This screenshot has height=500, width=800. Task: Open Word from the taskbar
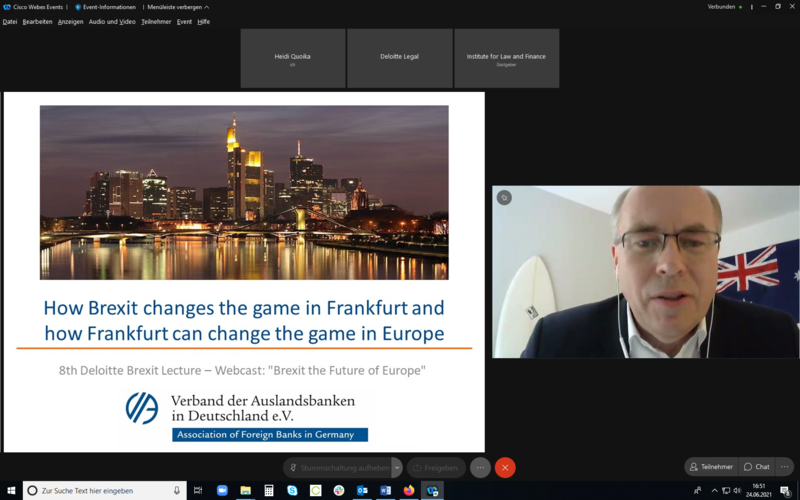pos(386,491)
